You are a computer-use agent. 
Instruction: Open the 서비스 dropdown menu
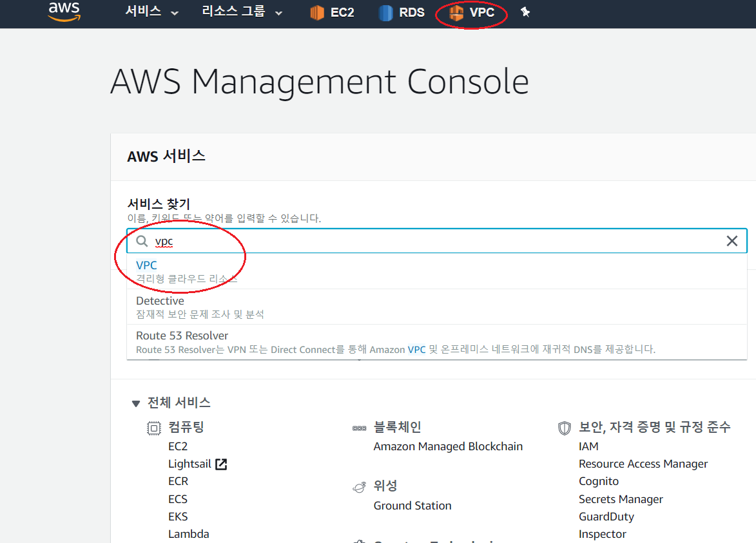coord(152,12)
